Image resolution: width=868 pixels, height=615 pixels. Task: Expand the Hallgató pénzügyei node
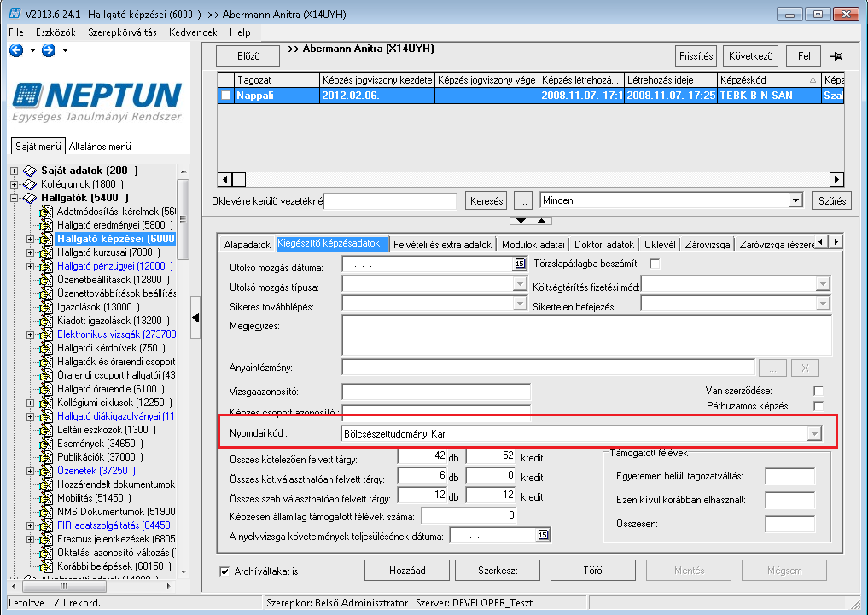[x=31, y=266]
